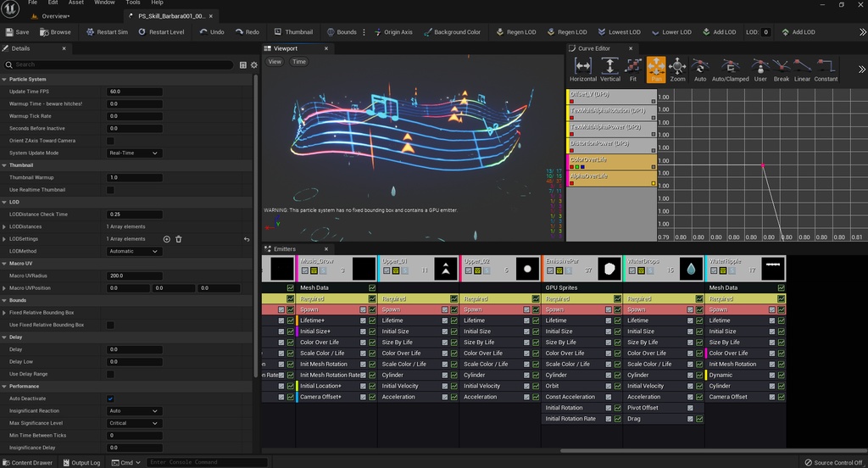Click the Add LOD button after LOD field
The image size is (868, 468).
coord(797,32)
